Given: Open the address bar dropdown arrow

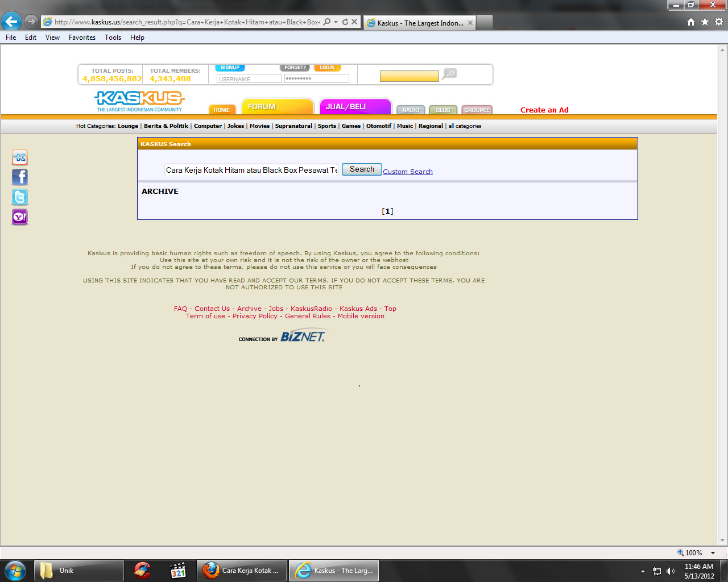Looking at the screenshot, I should [336, 22].
